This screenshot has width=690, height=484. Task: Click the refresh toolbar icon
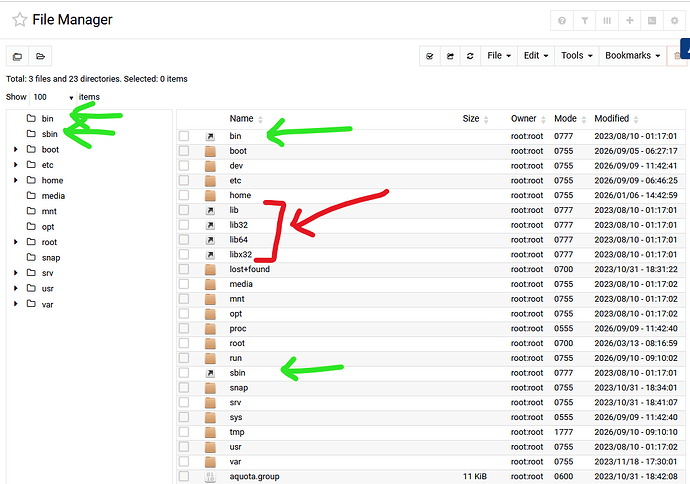(x=470, y=56)
